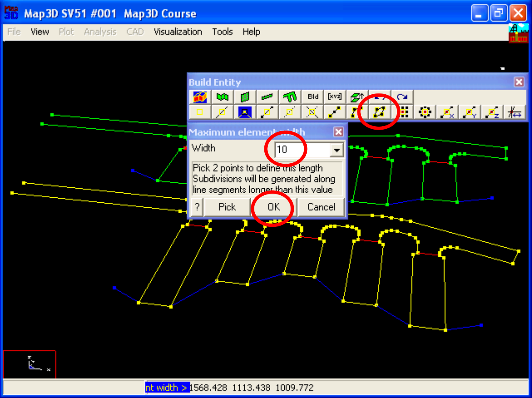Click the Bld toolbar button

313,97
